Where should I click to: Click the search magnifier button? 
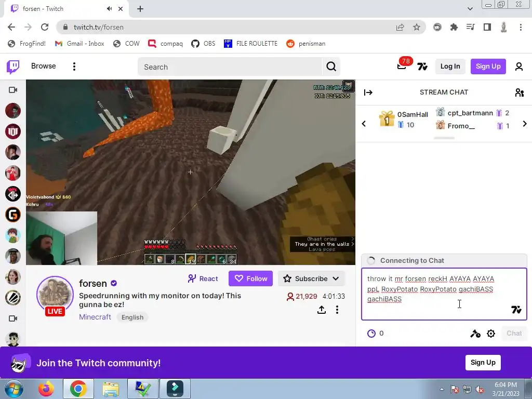tap(331, 66)
